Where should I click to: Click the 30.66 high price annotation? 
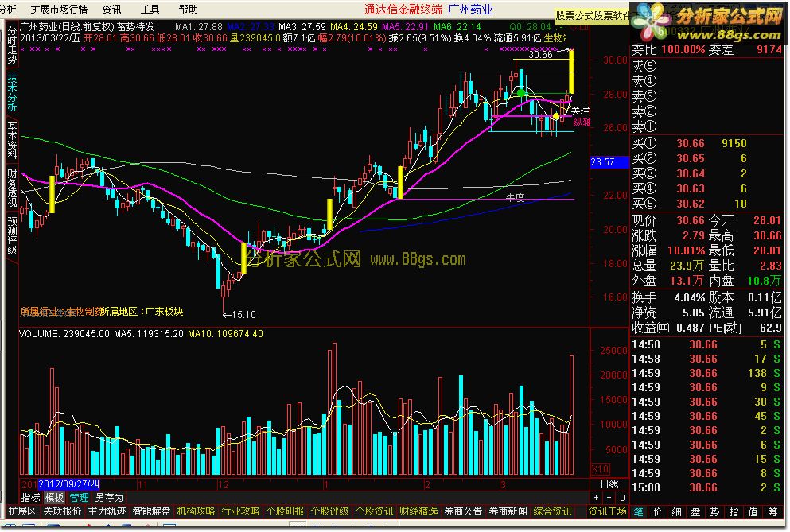point(541,55)
